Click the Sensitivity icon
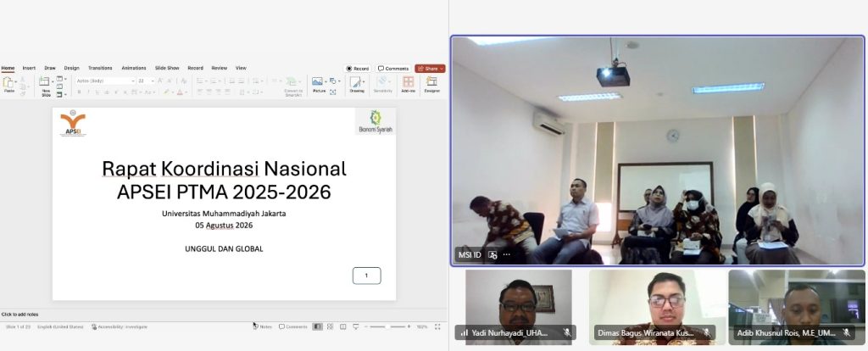 click(382, 81)
